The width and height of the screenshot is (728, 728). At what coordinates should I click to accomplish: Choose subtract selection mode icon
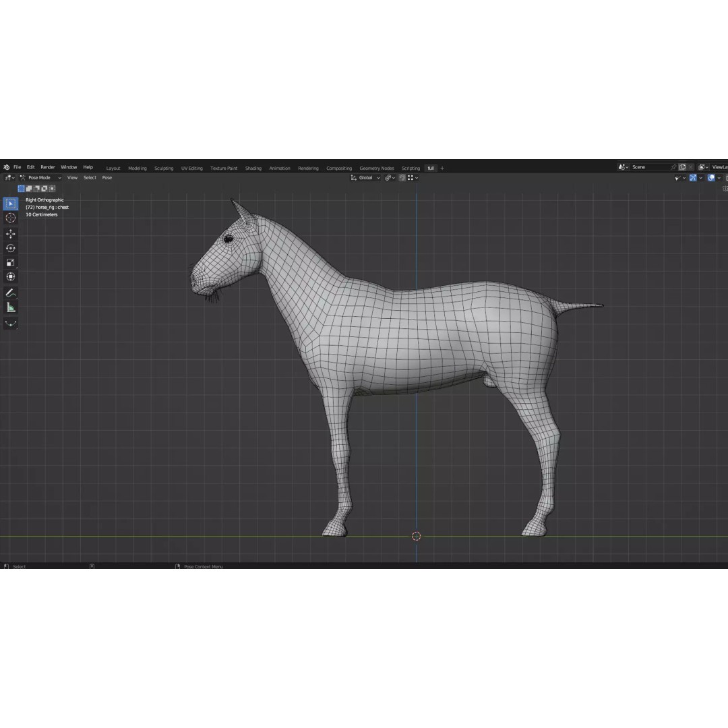pos(36,189)
